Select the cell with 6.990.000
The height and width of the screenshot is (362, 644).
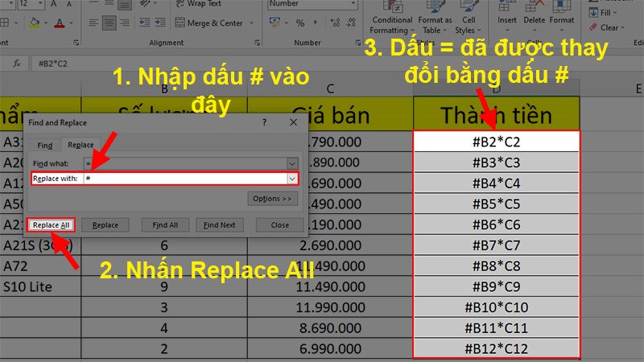tap(330, 348)
